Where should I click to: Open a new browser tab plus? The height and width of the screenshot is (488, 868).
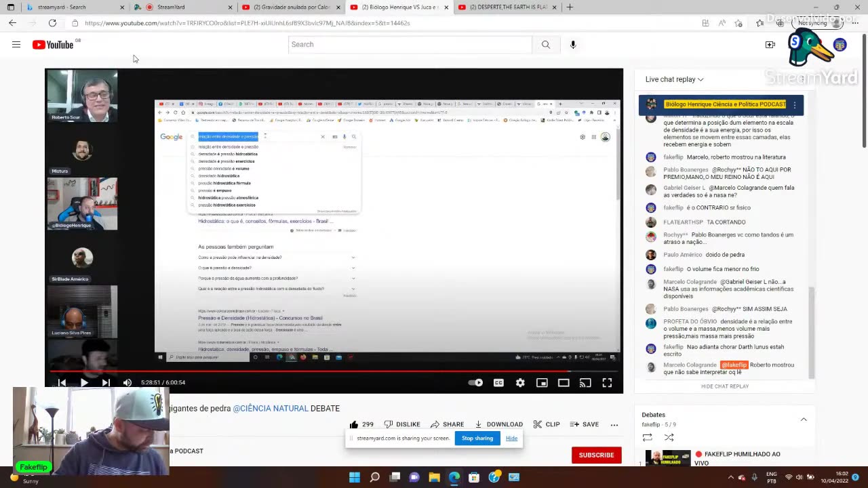point(570,7)
